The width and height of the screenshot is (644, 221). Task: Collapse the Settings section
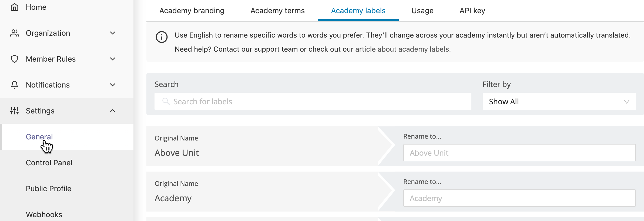coord(113,111)
